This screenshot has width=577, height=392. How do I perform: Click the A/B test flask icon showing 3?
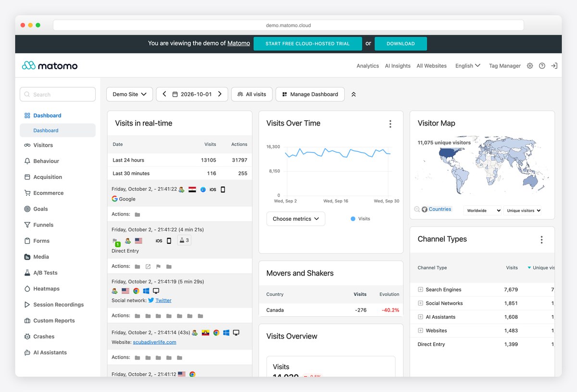pos(184,240)
